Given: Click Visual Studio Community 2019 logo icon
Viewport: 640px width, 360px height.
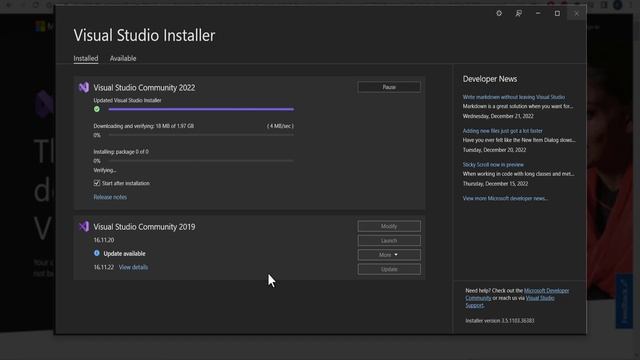Looking at the screenshot, I should 84,227.
